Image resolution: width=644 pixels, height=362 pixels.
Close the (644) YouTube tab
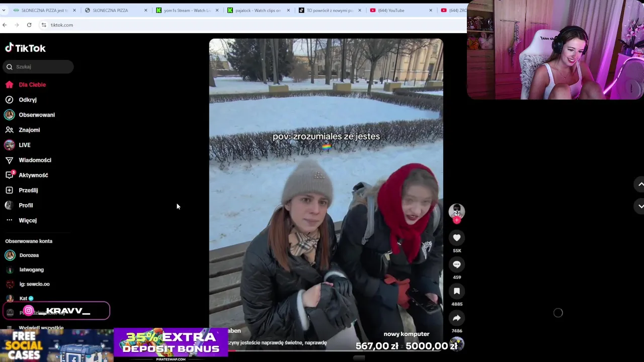coord(431,10)
